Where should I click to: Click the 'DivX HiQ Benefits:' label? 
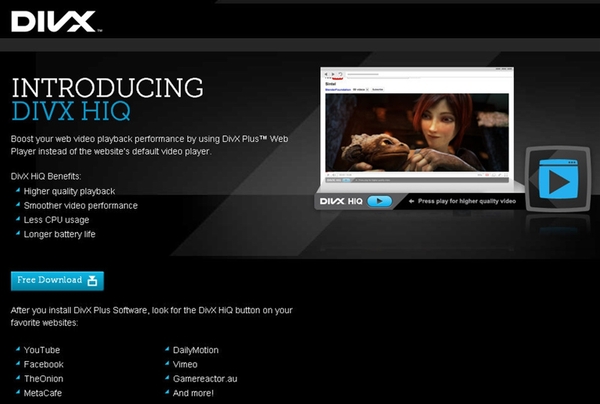coord(46,176)
